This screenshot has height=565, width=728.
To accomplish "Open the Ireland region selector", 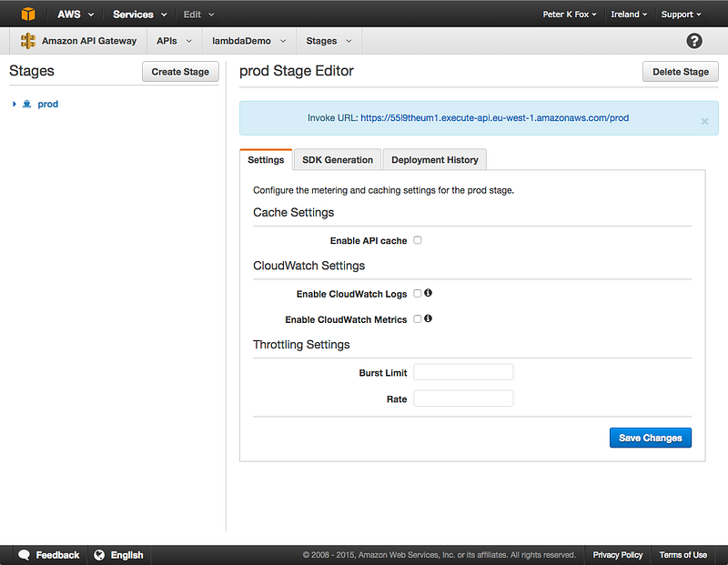I will (629, 15).
